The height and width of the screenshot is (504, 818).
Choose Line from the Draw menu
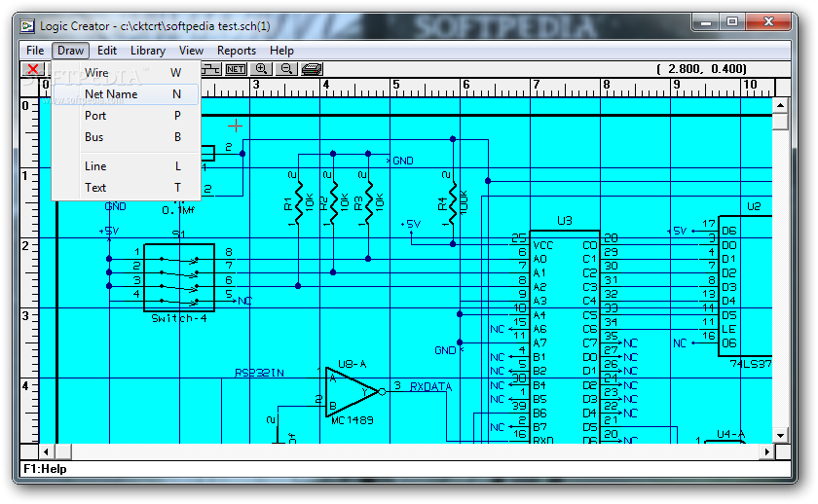(127, 166)
